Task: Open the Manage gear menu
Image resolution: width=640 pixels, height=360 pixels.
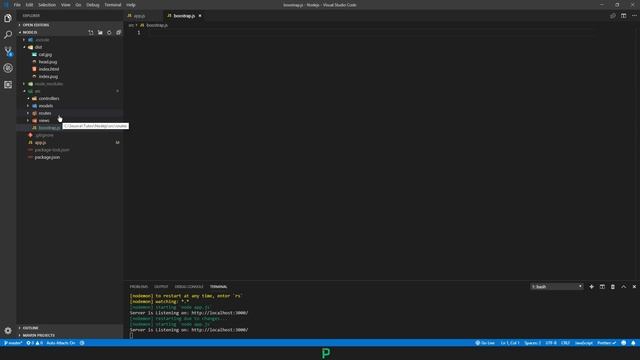Action: click(x=8, y=331)
